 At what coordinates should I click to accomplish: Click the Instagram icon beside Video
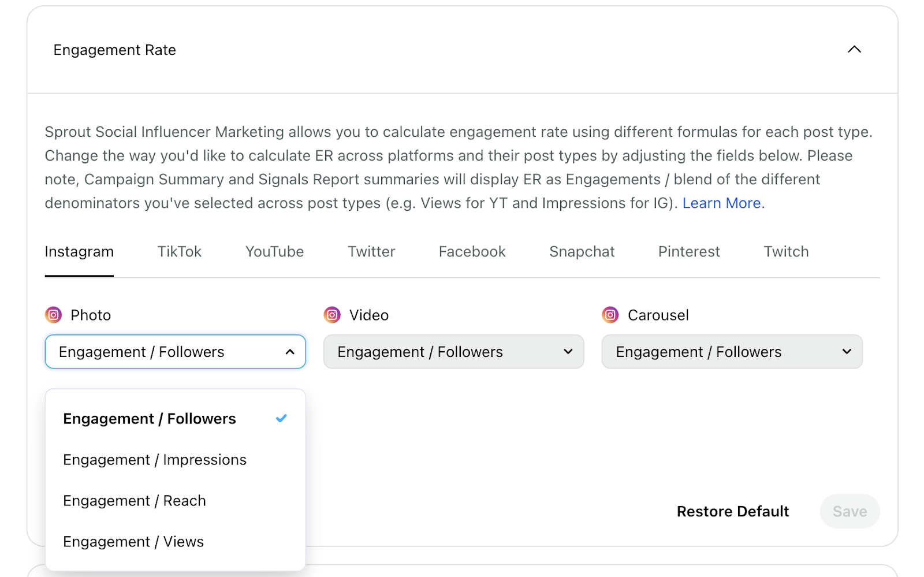[332, 315]
